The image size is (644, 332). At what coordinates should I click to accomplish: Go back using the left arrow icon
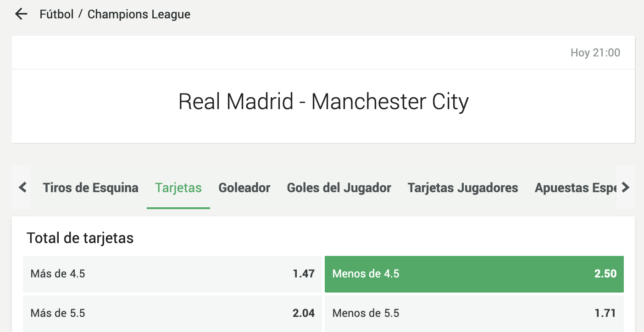click(x=21, y=14)
